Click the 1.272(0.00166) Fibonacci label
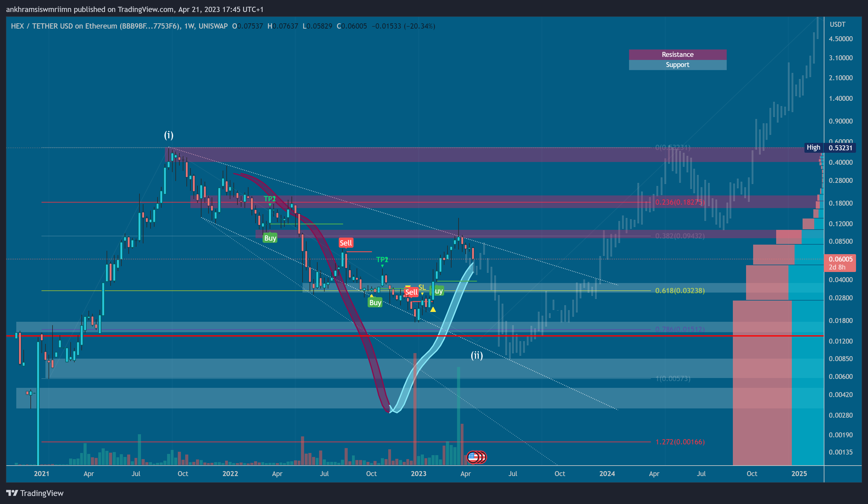Image resolution: width=868 pixels, height=504 pixels. 680,442
